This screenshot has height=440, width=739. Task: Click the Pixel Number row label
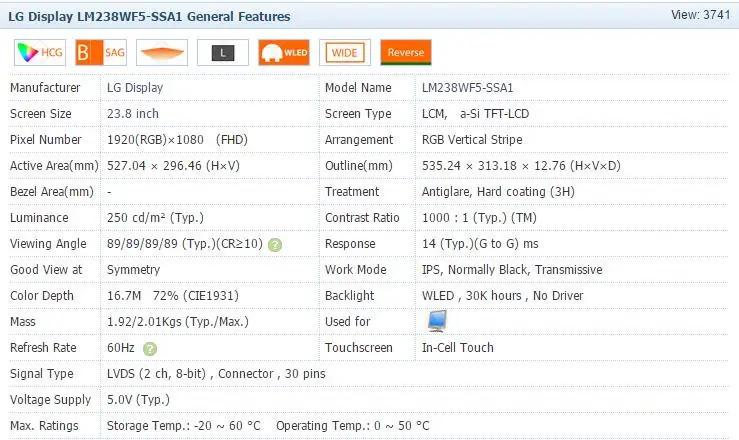[46, 139]
